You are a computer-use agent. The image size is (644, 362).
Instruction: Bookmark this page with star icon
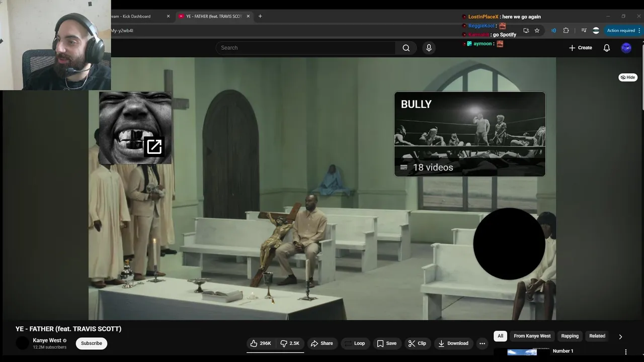pos(537,31)
